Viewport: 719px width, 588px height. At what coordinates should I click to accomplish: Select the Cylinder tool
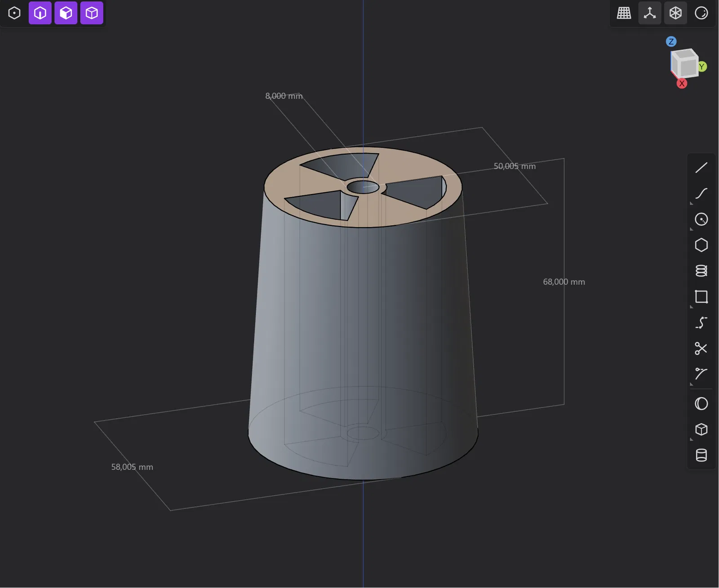(x=701, y=455)
